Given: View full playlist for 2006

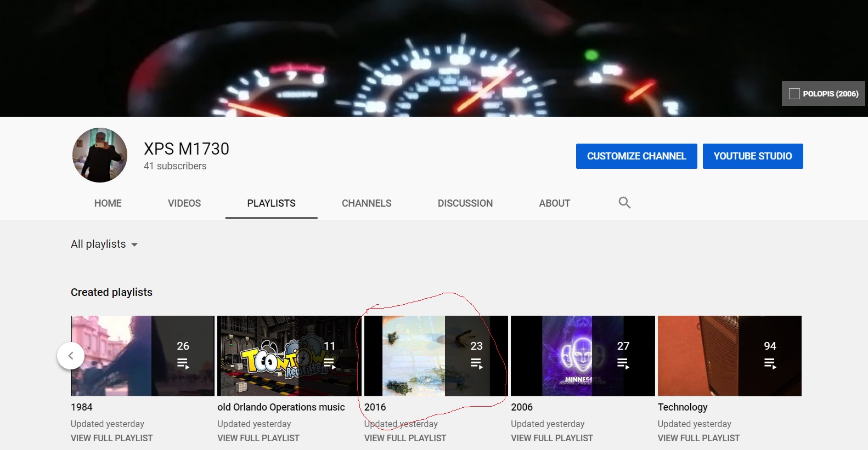Looking at the screenshot, I should 552,438.
